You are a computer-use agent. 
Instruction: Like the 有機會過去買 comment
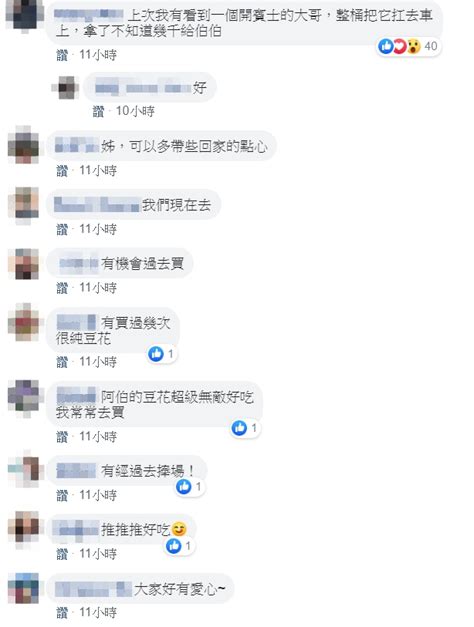62,288
